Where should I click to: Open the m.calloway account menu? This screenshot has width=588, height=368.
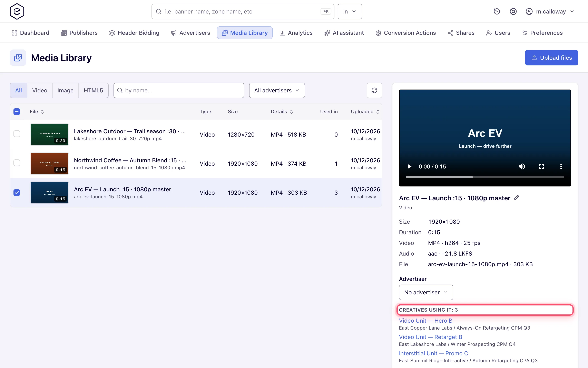pos(550,11)
